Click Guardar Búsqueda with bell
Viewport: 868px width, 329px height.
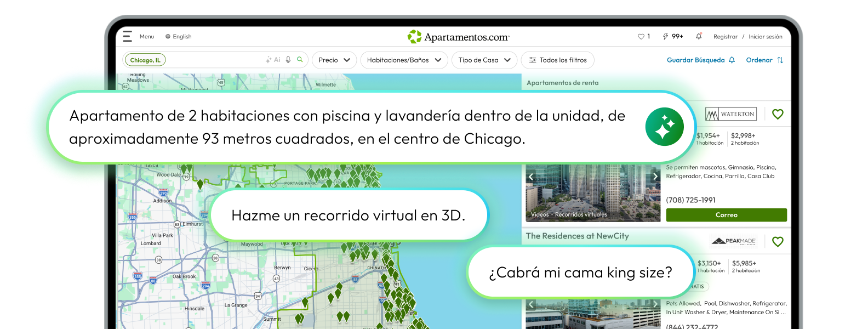701,60
